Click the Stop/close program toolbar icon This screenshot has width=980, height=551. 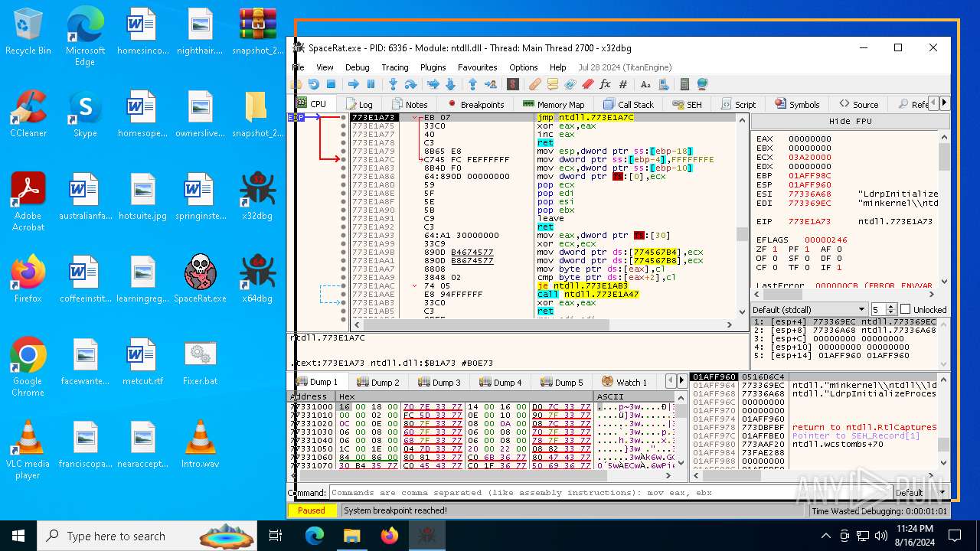(331, 84)
